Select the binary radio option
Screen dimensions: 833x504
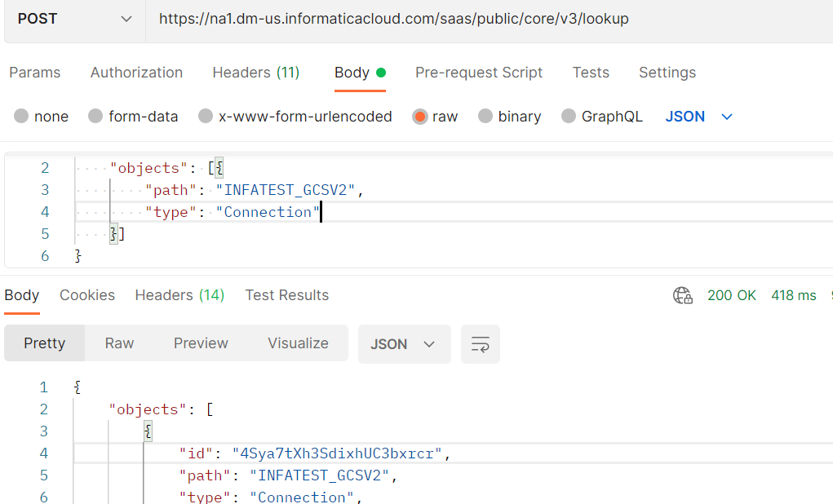point(485,117)
